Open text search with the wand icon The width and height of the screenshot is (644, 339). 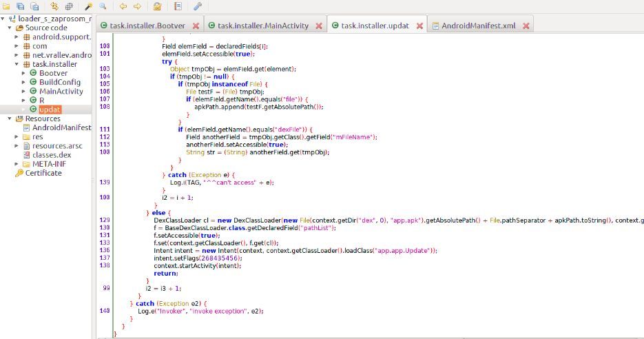coord(88,6)
